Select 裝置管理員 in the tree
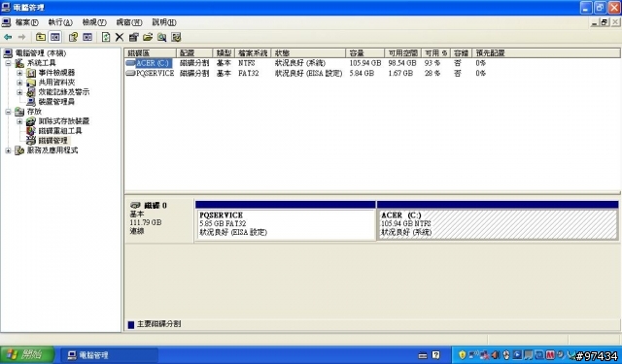 56,102
